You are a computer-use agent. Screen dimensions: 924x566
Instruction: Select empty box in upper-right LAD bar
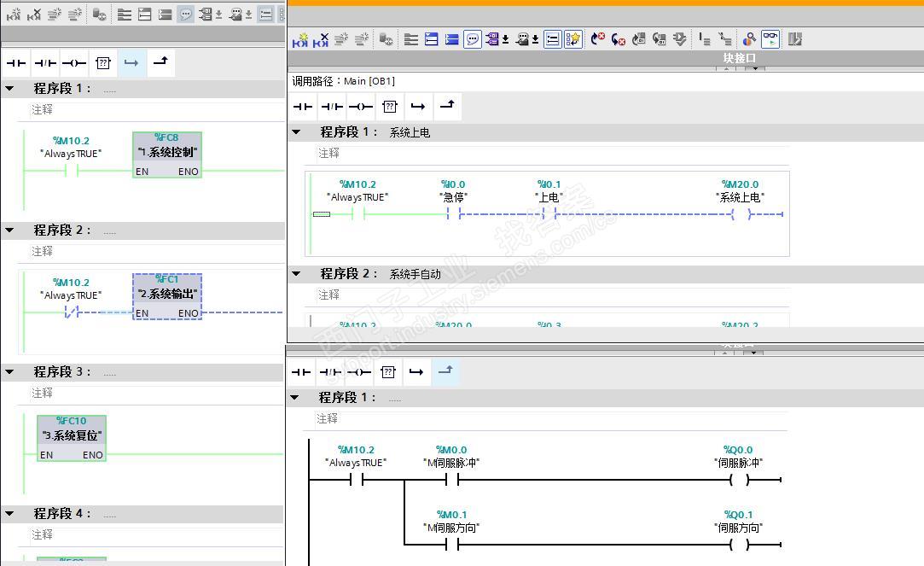[390, 107]
